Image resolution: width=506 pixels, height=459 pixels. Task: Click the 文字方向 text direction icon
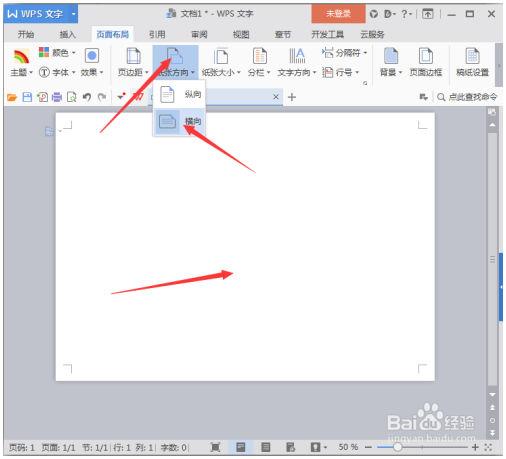coord(297,56)
